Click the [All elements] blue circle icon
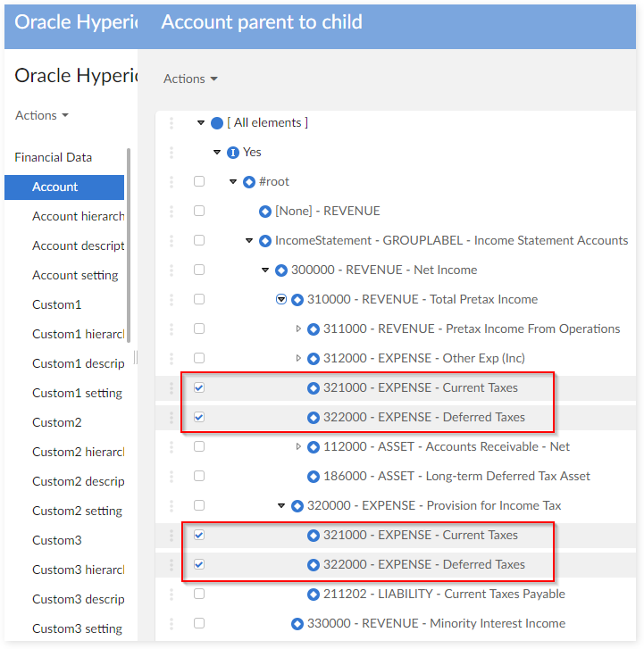Screen dimensions: 644x649 (217, 123)
